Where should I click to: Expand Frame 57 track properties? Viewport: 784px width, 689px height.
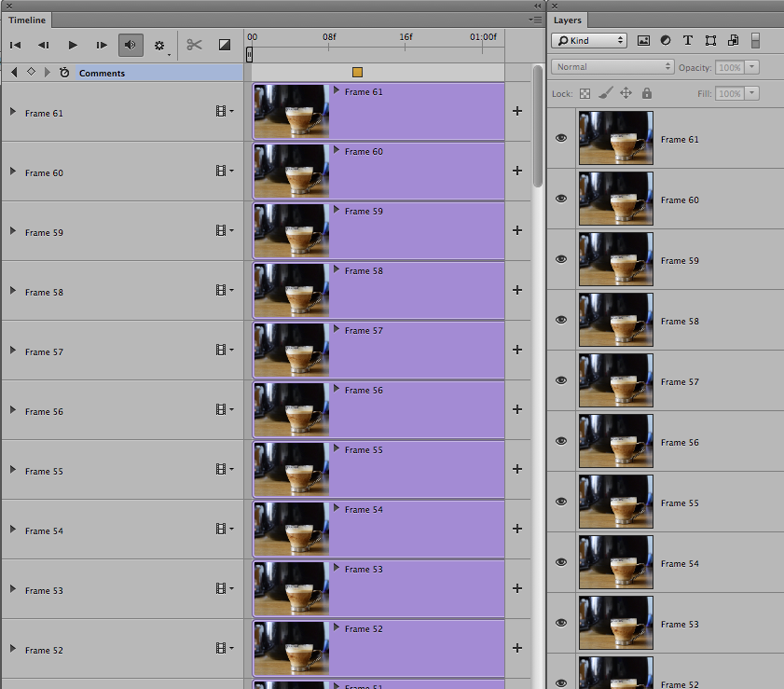13,350
